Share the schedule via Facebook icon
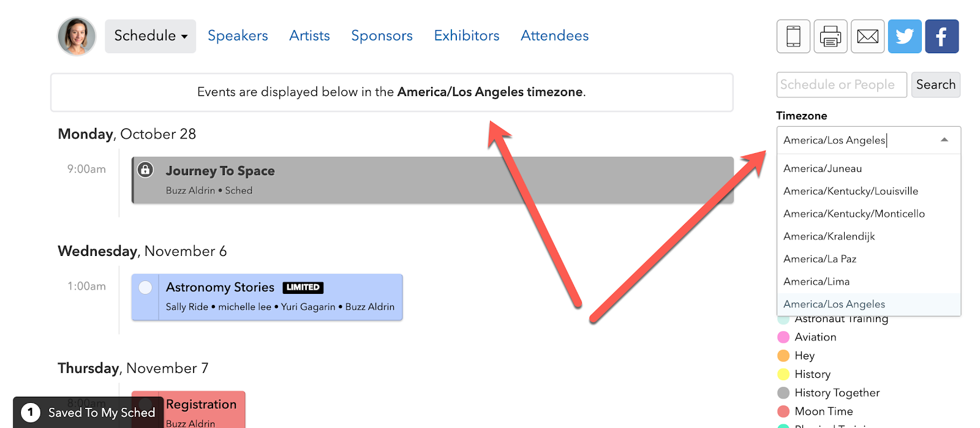 [x=942, y=36]
